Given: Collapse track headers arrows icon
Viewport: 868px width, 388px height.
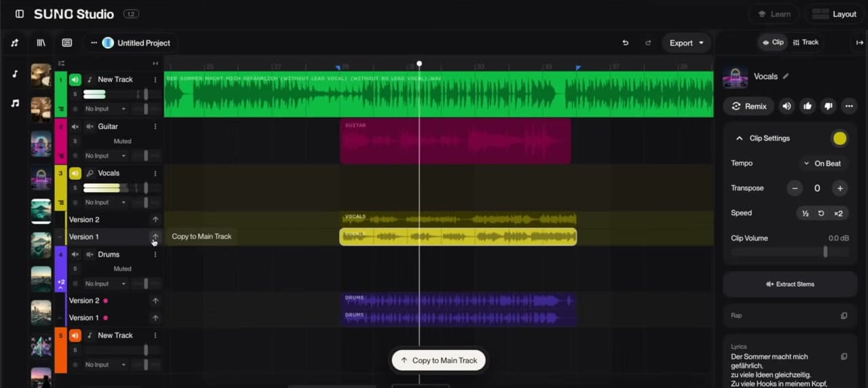Looking at the screenshot, I should pyautogui.click(x=155, y=63).
